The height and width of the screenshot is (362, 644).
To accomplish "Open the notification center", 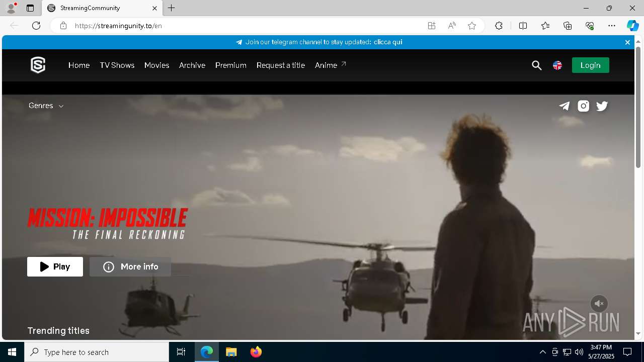I will (627, 352).
